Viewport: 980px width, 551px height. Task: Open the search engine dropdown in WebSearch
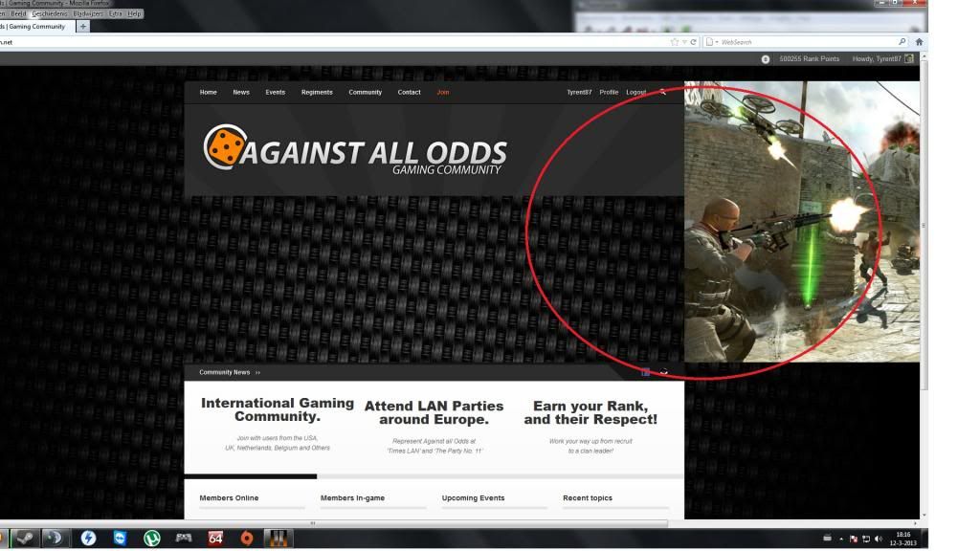coord(712,42)
